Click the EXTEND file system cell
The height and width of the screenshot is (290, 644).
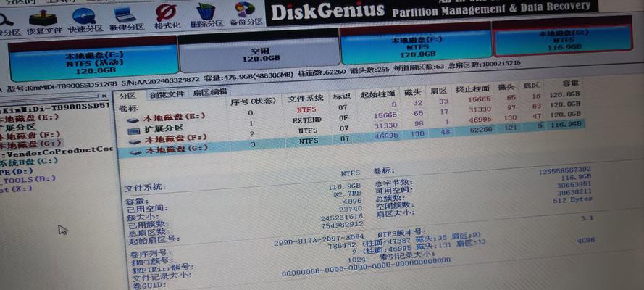click(306, 121)
